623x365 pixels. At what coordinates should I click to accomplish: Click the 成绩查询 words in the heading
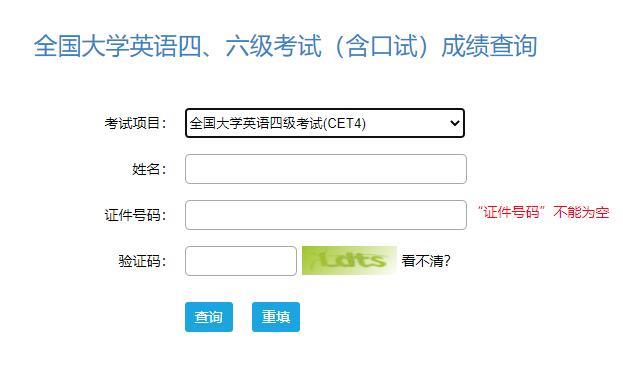tap(489, 46)
